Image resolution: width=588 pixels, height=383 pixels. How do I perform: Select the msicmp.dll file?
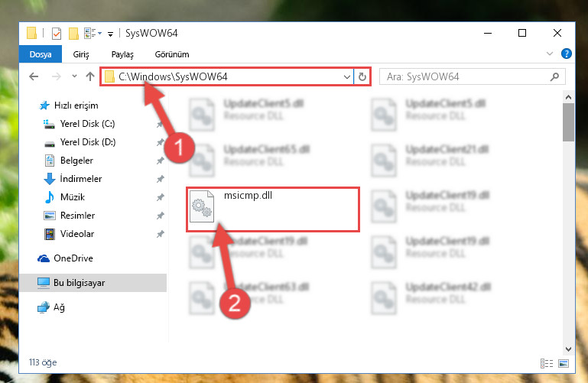273,209
